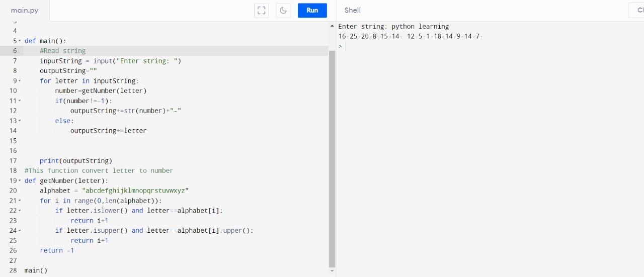This screenshot has width=644, height=277.
Task: Select the main.py file tab
Action: [x=25, y=11]
